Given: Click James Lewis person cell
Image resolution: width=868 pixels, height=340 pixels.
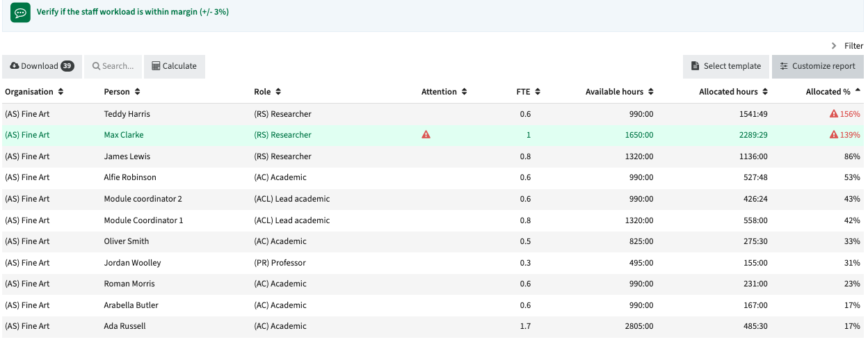Looking at the screenshot, I should click(x=127, y=156).
